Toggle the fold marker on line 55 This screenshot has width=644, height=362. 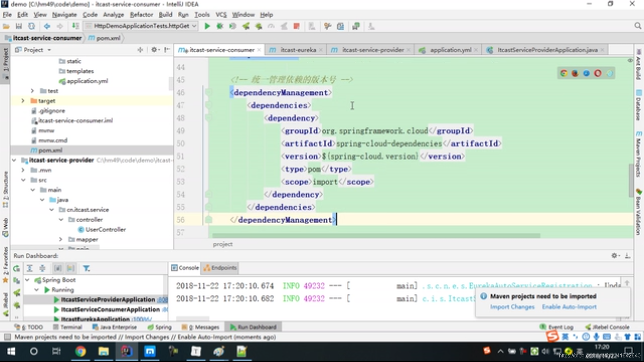click(208, 207)
